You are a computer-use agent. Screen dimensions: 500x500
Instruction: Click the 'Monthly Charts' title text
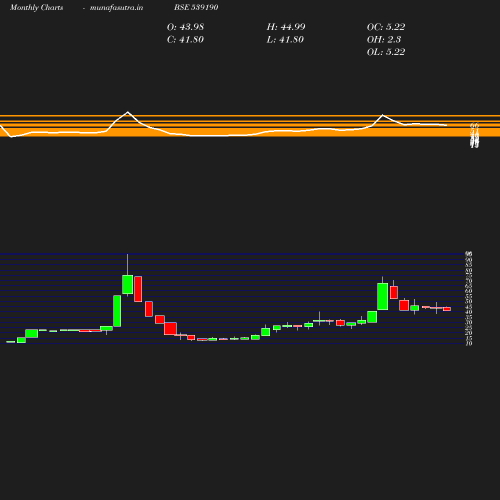point(37,8)
